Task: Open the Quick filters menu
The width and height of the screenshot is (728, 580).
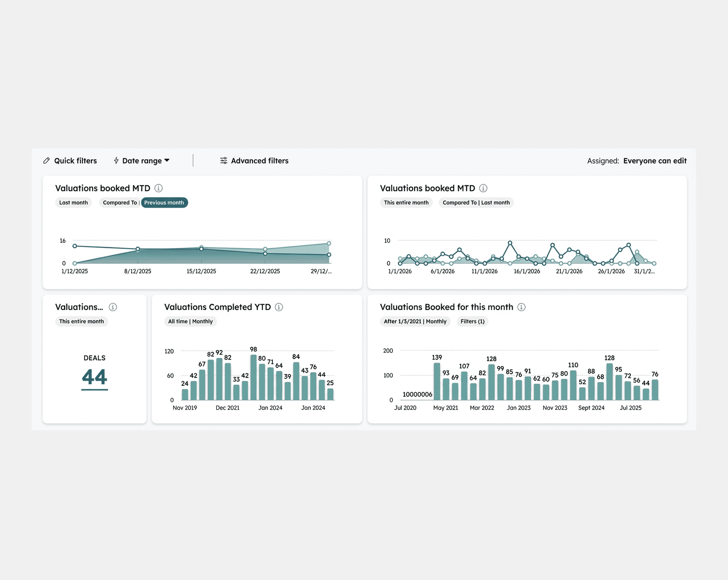Action: 75,161
